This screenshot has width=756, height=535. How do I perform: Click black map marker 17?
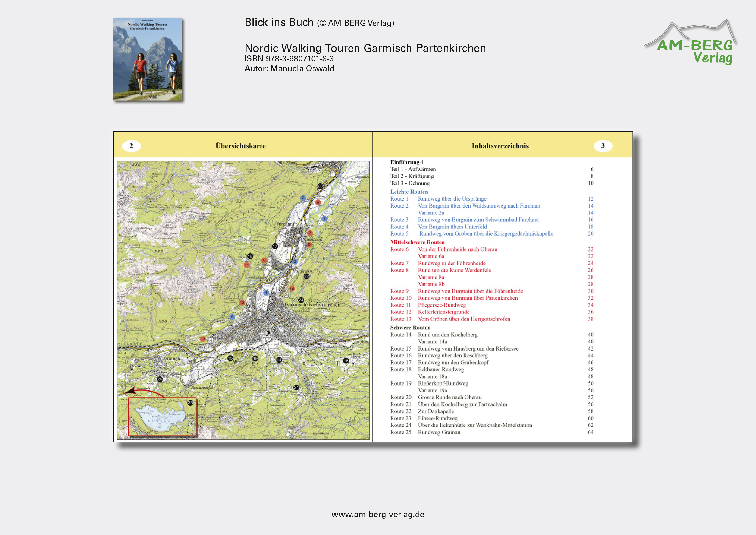coord(275,246)
